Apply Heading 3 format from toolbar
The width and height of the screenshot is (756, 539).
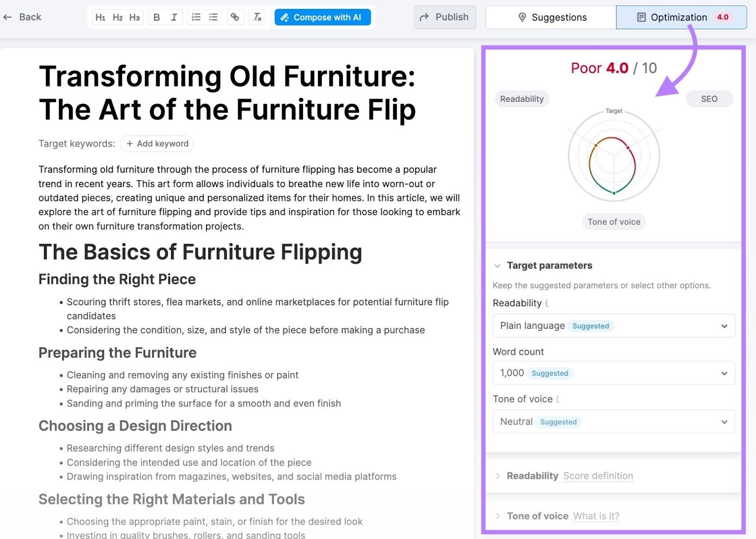click(x=135, y=17)
